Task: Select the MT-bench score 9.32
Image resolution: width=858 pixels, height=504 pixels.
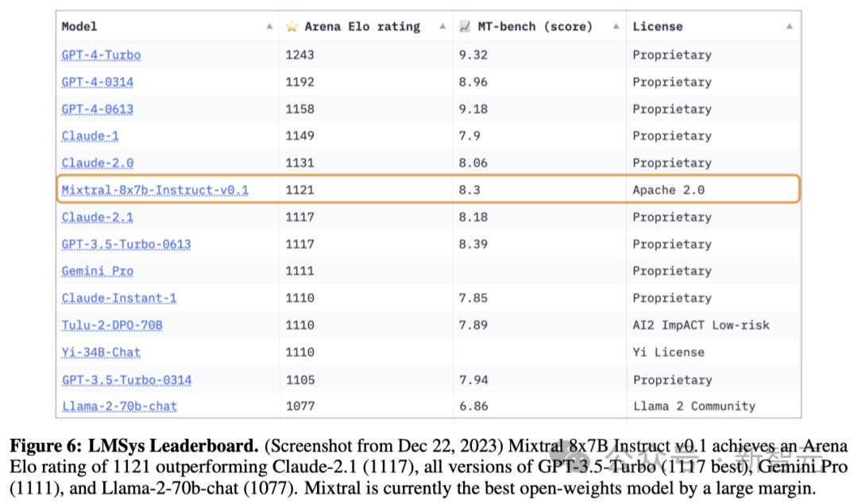Action: point(473,55)
